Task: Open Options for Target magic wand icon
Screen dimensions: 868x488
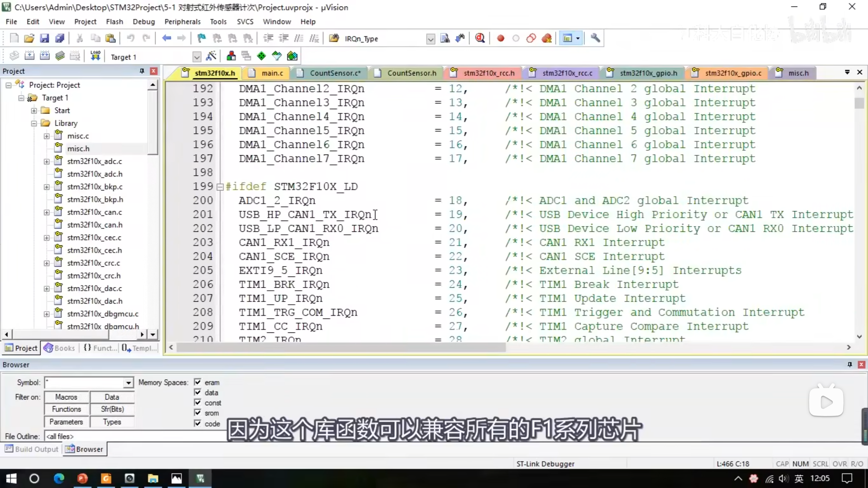Action: 211,56
